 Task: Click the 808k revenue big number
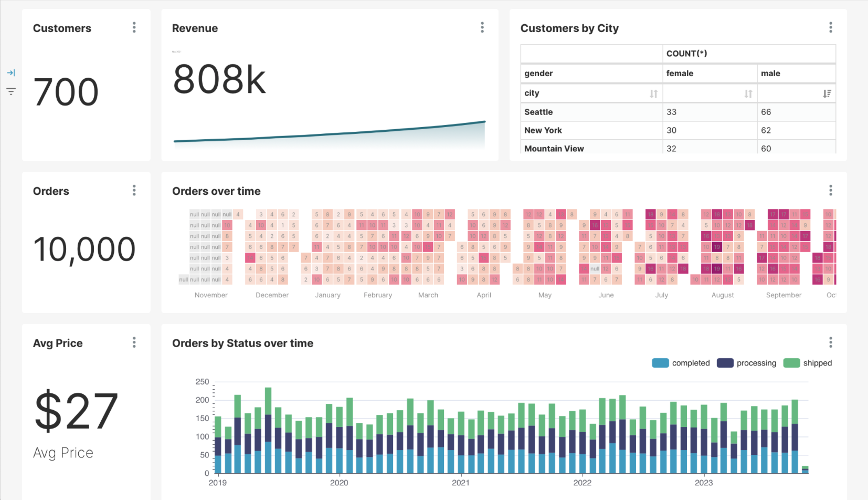(x=219, y=79)
